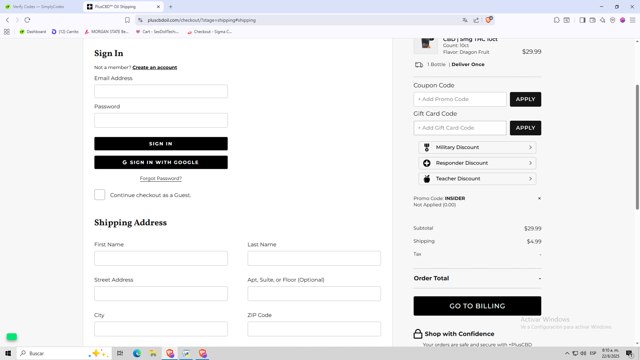This screenshot has width=640, height=360.
Task: Click SIGN IN WITH GOOGLE button
Action: point(161,162)
